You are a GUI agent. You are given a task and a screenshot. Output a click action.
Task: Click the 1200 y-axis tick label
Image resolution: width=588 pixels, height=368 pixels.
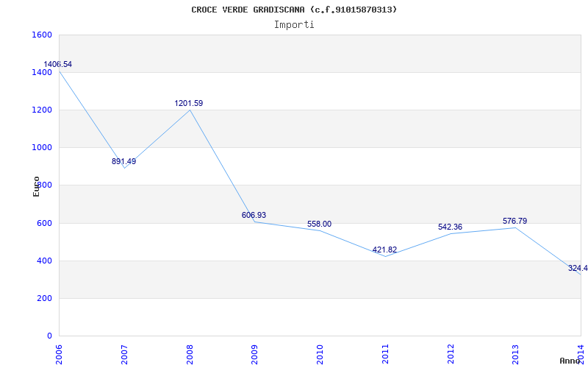tap(43, 110)
